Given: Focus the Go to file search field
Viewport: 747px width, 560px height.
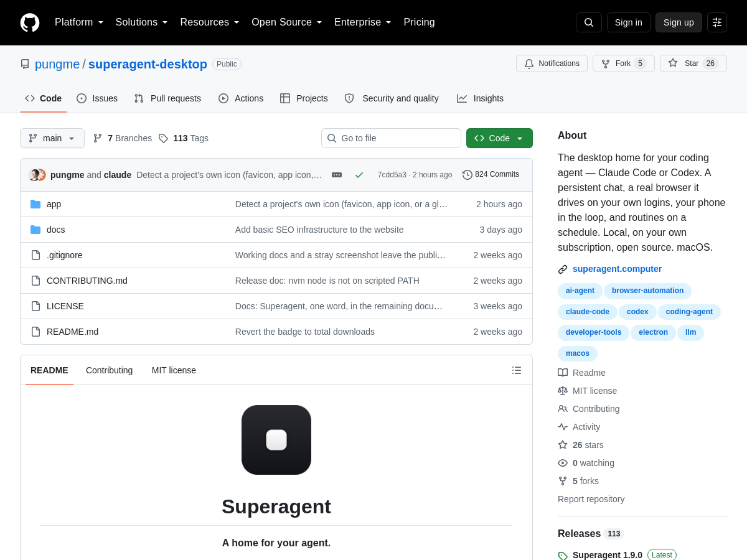Looking at the screenshot, I should 391,138.
